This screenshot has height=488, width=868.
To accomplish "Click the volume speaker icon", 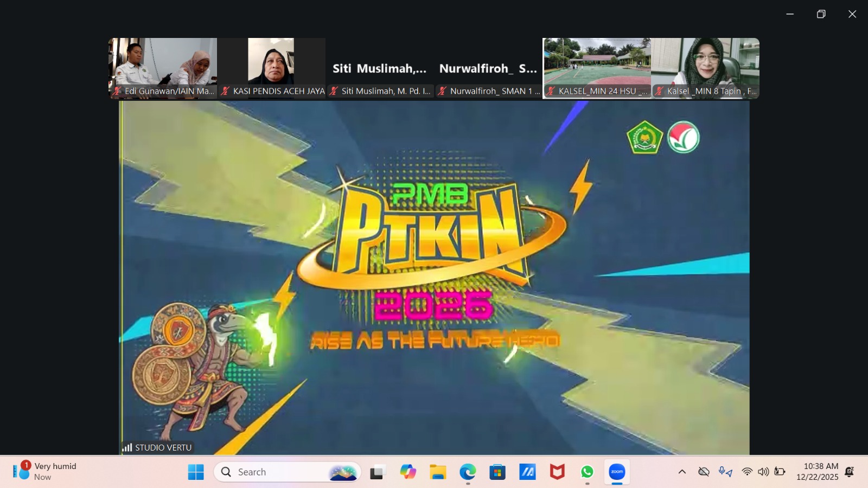I will click(x=763, y=472).
